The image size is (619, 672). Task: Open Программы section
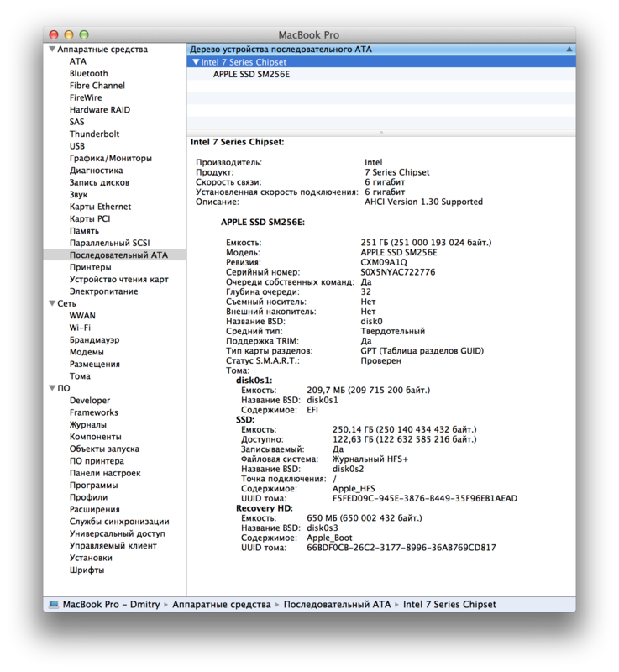click(x=94, y=486)
